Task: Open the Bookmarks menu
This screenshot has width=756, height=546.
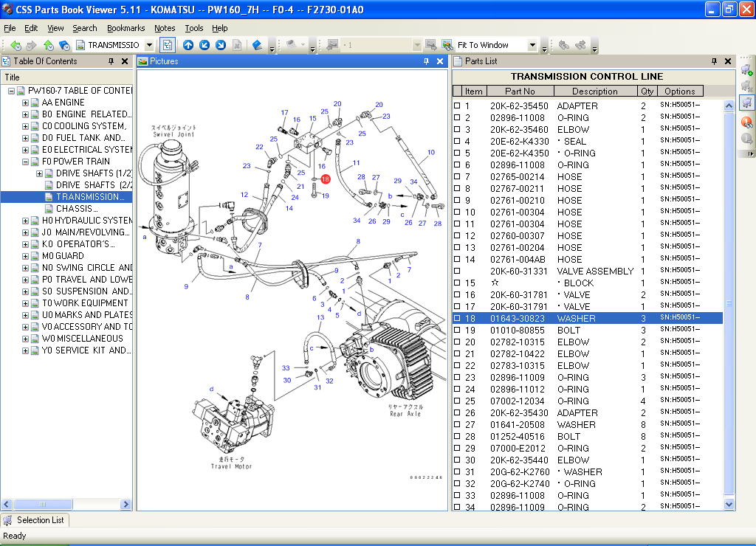Action: click(x=126, y=28)
